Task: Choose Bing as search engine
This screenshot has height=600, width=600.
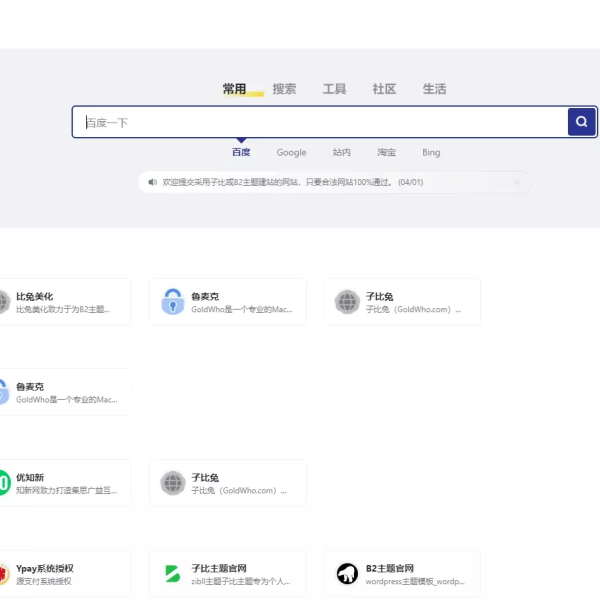Action: tap(431, 152)
